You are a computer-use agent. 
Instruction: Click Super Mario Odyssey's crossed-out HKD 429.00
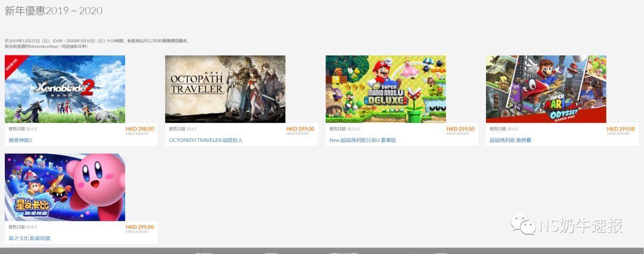[618, 134]
